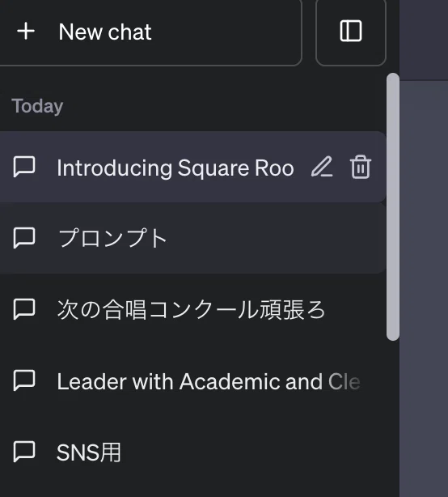This screenshot has width=448, height=497.
Task: Delete the Introducing Square Roo chat via trash
Action: (361, 167)
